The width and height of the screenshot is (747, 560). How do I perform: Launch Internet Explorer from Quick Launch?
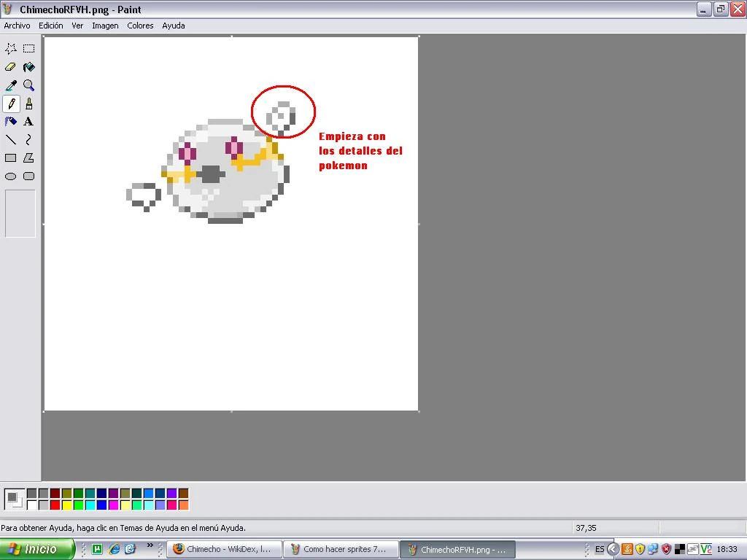pyautogui.click(x=115, y=549)
